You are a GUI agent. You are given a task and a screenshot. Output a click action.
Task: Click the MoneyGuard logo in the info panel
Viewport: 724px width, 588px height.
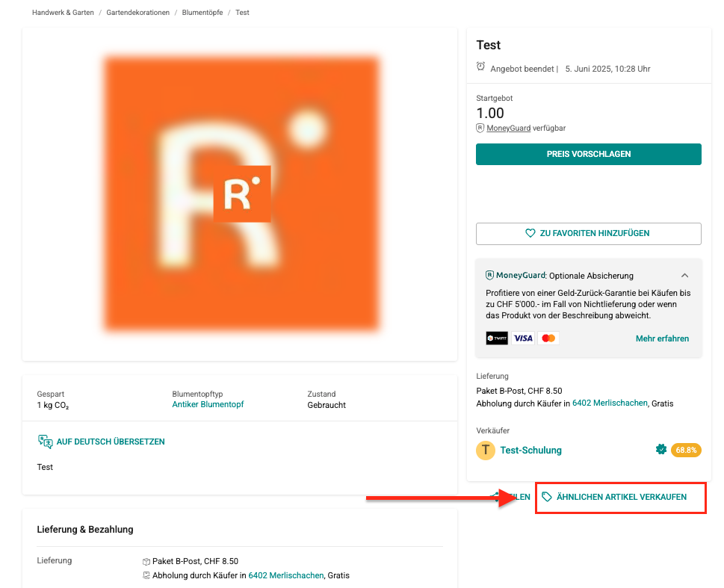tap(516, 275)
